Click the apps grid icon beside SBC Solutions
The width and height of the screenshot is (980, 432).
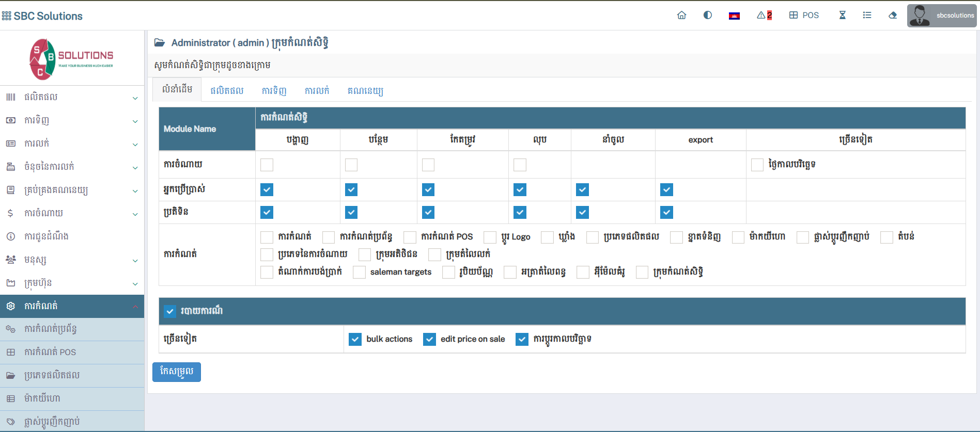[x=7, y=16]
